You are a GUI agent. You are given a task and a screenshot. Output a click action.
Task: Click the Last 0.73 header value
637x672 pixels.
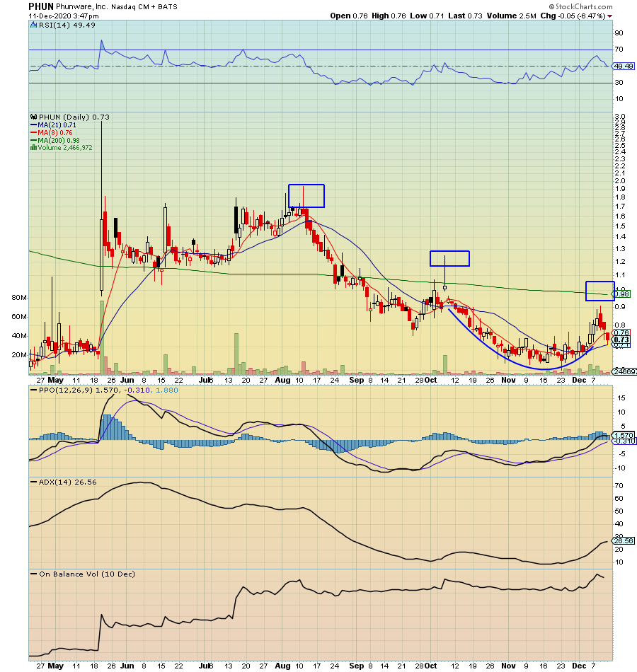(x=466, y=16)
